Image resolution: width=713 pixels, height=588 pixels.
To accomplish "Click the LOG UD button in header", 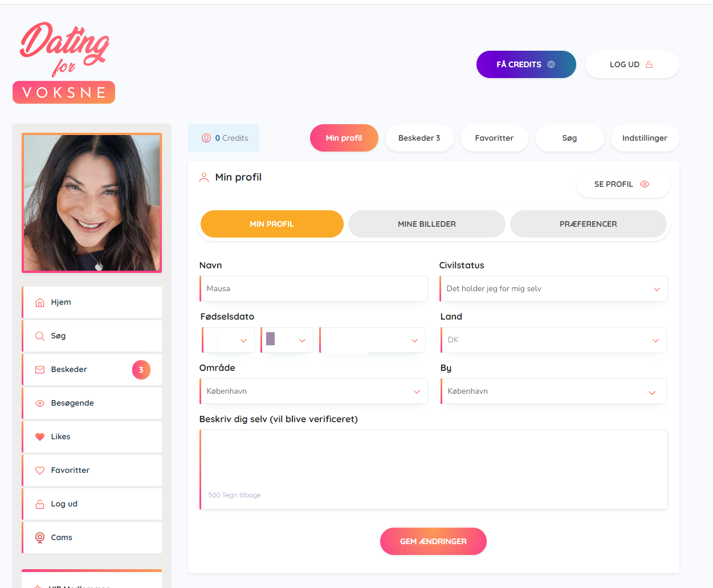I will coord(632,64).
